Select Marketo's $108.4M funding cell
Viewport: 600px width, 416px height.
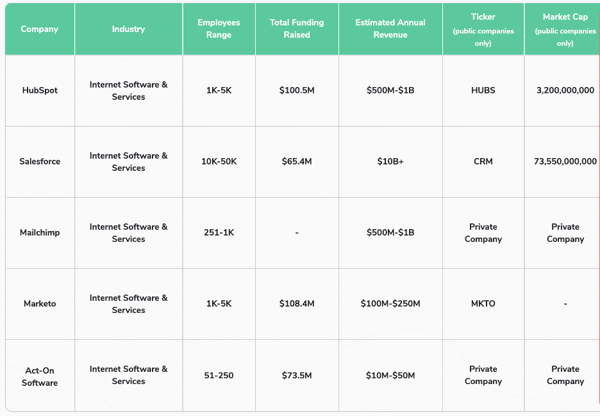coord(296,304)
